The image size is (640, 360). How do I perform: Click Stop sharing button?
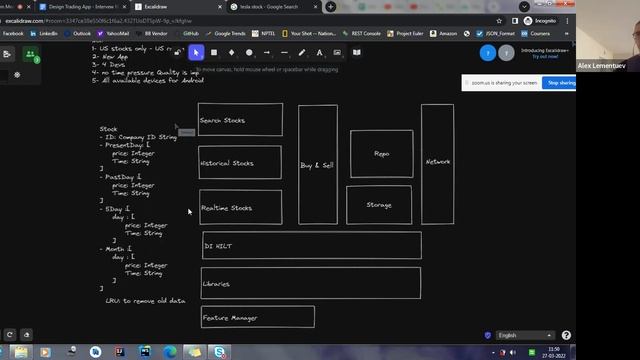(x=559, y=83)
